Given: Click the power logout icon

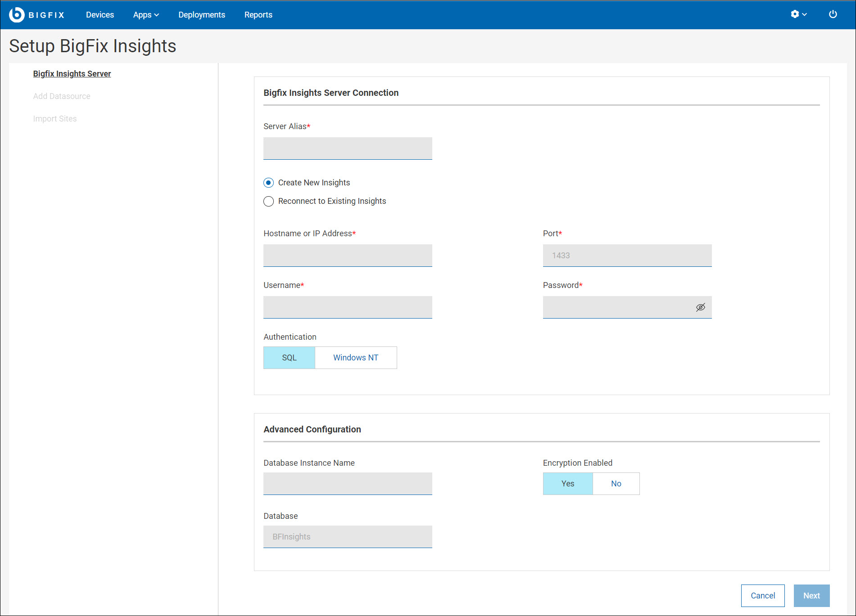Looking at the screenshot, I should (x=833, y=14).
